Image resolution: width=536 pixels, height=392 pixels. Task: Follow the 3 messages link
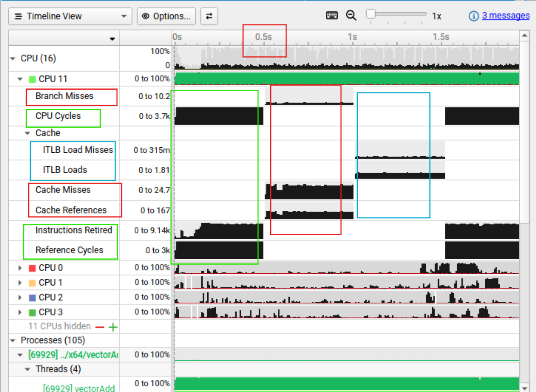[507, 15]
